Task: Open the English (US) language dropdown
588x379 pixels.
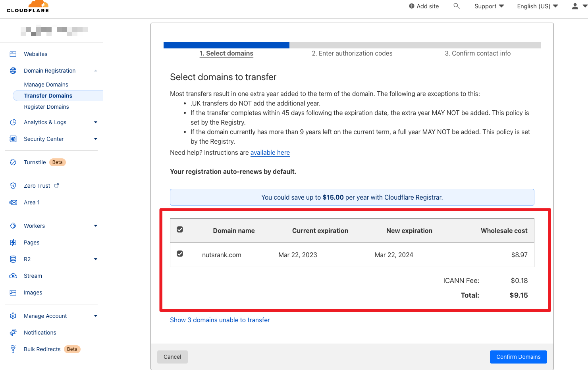Action: (x=537, y=6)
